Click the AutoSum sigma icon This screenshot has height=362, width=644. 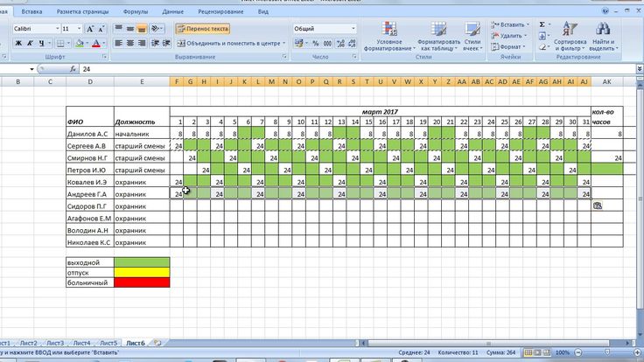tap(542, 24)
